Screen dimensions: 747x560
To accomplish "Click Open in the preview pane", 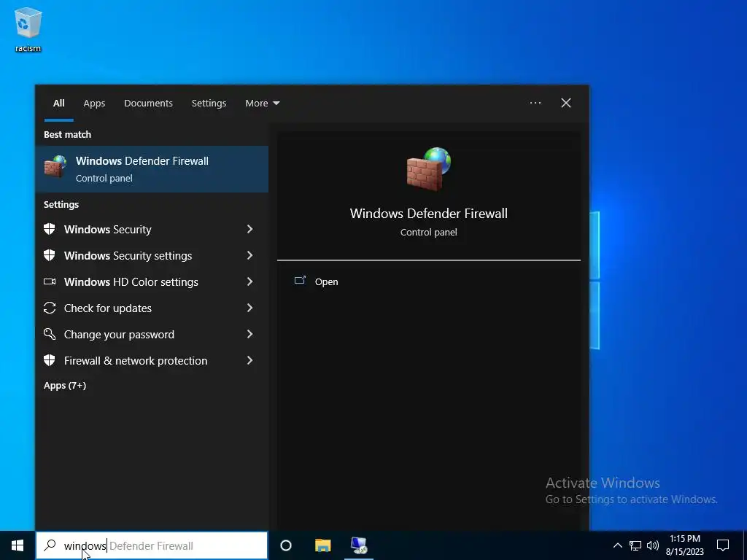I will pyautogui.click(x=326, y=282).
